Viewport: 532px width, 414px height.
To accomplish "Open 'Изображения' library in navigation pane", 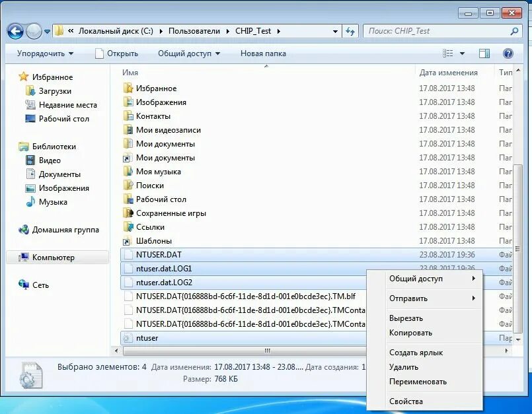I will click(57, 188).
